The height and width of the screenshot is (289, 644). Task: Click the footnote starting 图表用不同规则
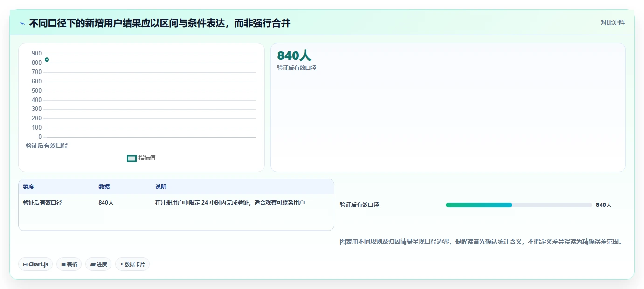coord(481,242)
